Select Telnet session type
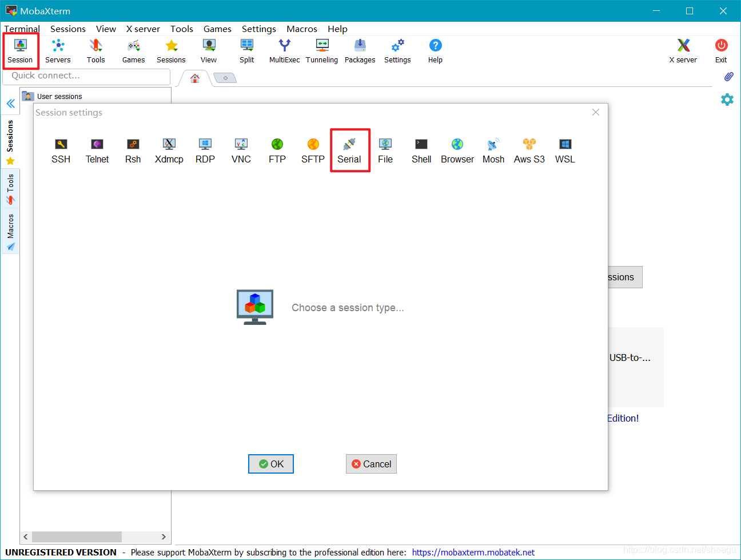 pos(97,151)
